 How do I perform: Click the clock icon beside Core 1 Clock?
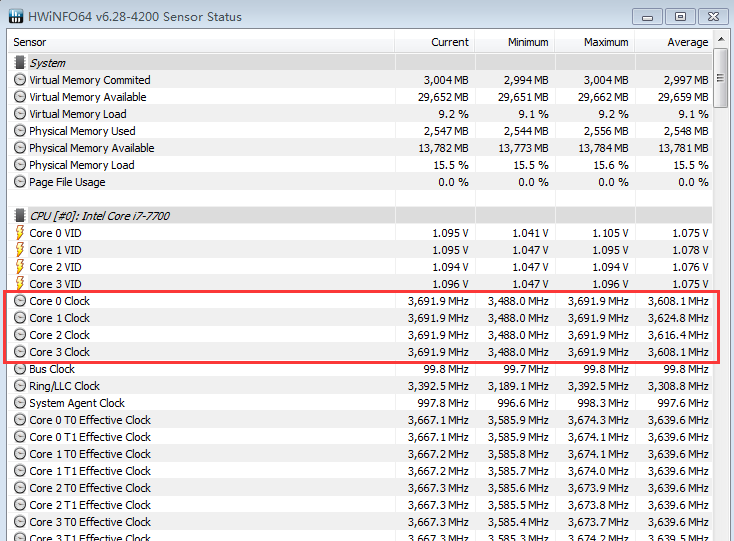click(x=20, y=318)
